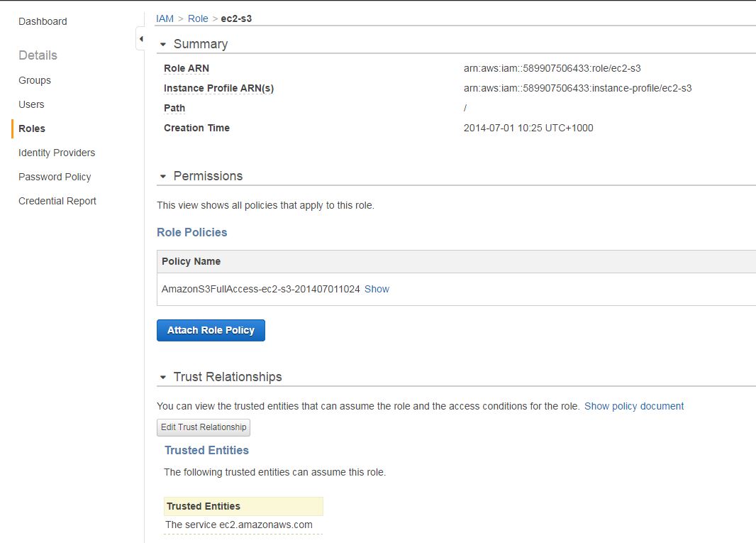Open the Show policy document link
Screen dimensions: 756x543
[634, 406]
